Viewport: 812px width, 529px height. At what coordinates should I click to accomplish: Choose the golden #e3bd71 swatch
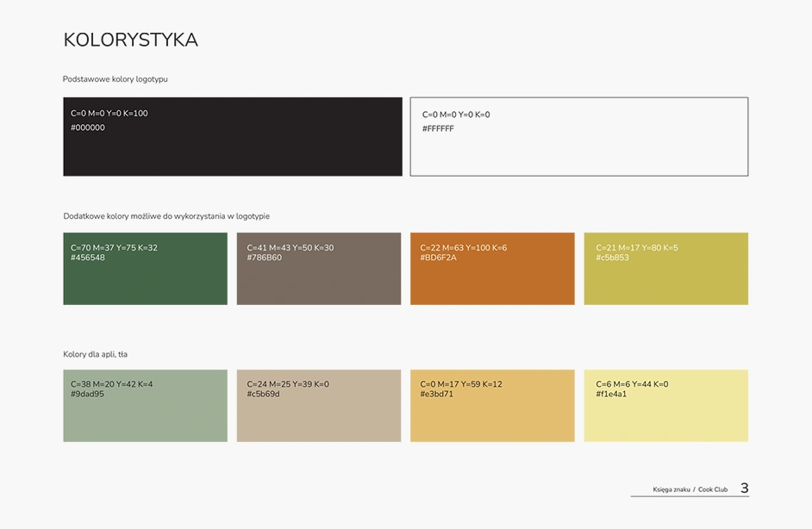(491, 415)
